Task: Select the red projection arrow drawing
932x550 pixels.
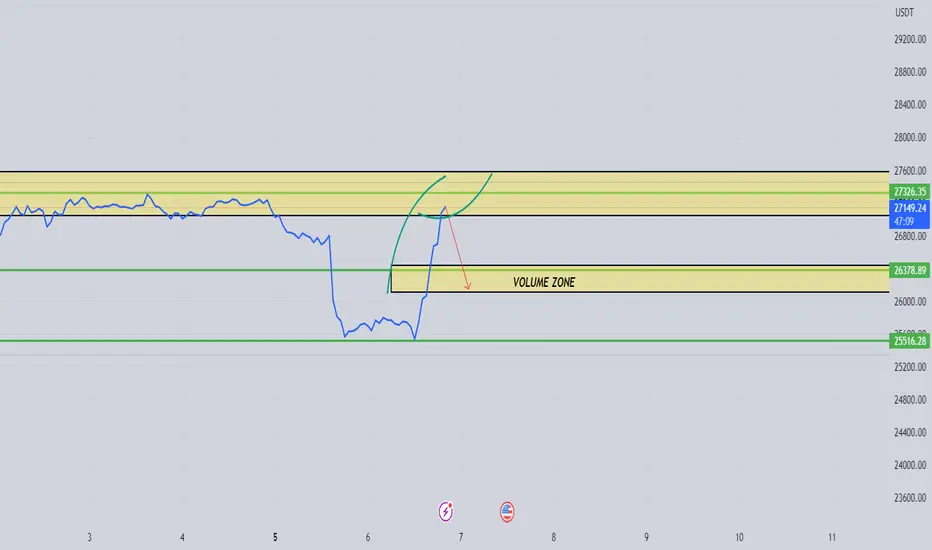Action: click(x=458, y=249)
